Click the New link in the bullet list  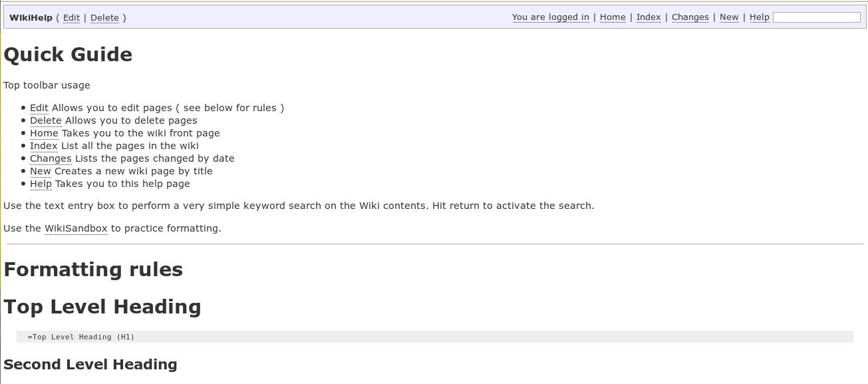click(39, 171)
